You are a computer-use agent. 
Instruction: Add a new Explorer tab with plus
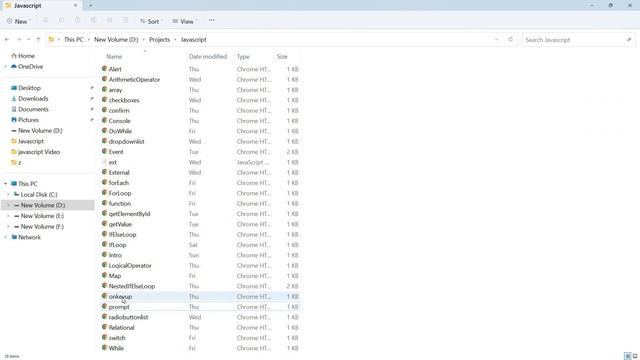pyautogui.click(x=91, y=6)
